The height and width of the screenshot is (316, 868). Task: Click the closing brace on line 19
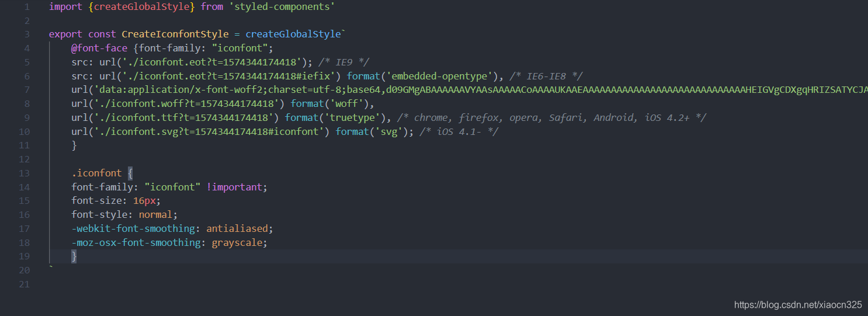click(74, 256)
